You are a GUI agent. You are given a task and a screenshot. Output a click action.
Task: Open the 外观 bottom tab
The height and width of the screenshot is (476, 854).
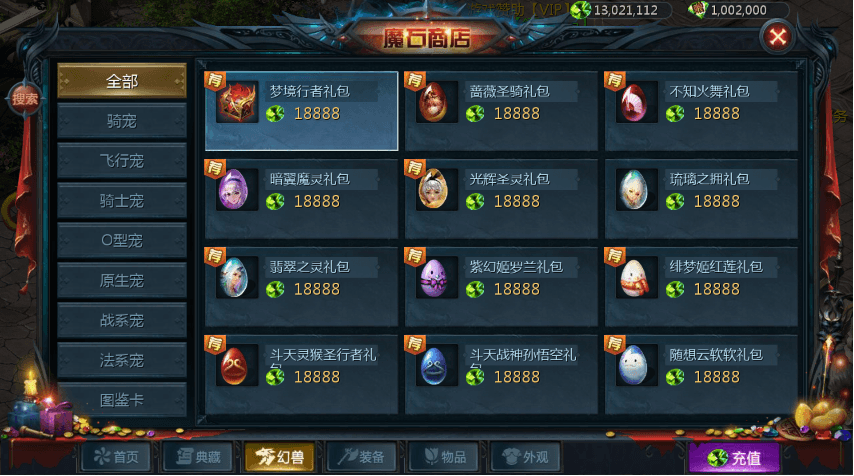click(x=525, y=456)
